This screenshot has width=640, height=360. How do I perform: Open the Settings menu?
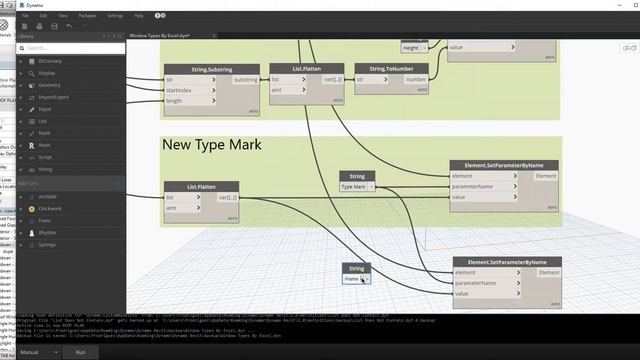pyautogui.click(x=115, y=16)
